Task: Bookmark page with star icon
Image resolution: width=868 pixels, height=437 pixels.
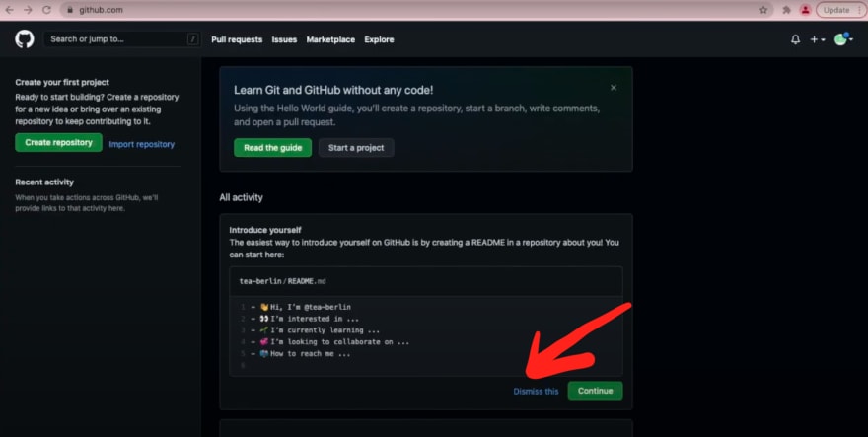Action: click(763, 10)
